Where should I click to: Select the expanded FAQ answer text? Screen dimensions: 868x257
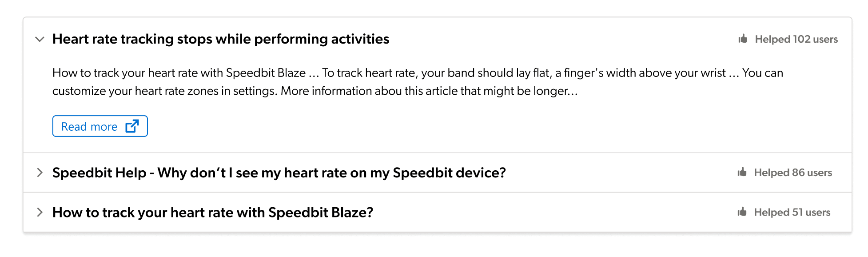click(311, 82)
